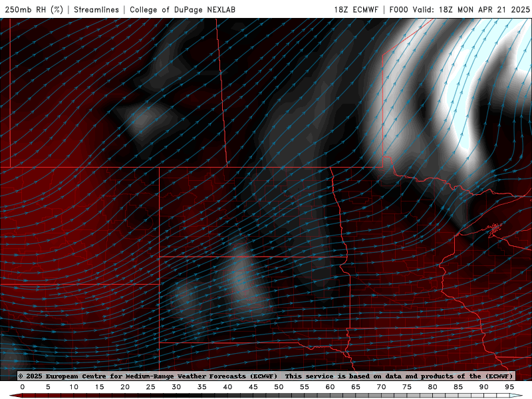Select the 45 value on color scale
The image size is (532, 399).
click(x=253, y=387)
